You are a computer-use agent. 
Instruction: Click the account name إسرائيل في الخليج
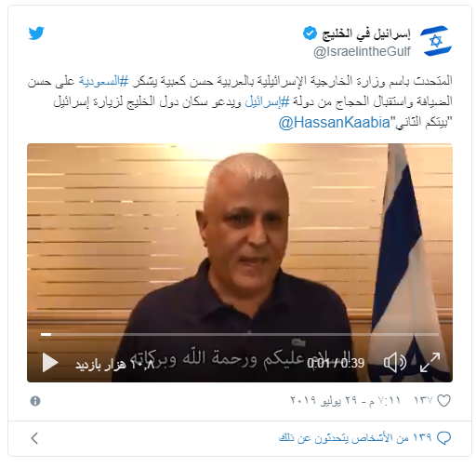pos(366,33)
